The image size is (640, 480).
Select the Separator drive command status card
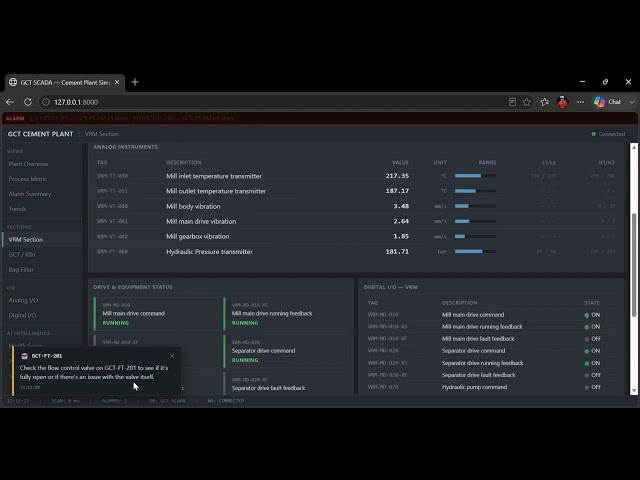tap(286, 351)
